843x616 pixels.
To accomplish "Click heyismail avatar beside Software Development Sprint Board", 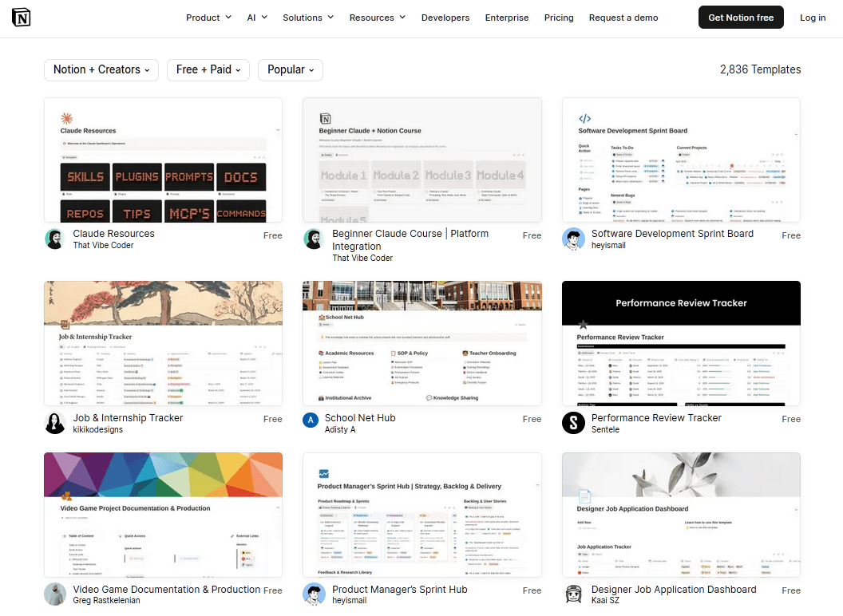I will 573,239.
